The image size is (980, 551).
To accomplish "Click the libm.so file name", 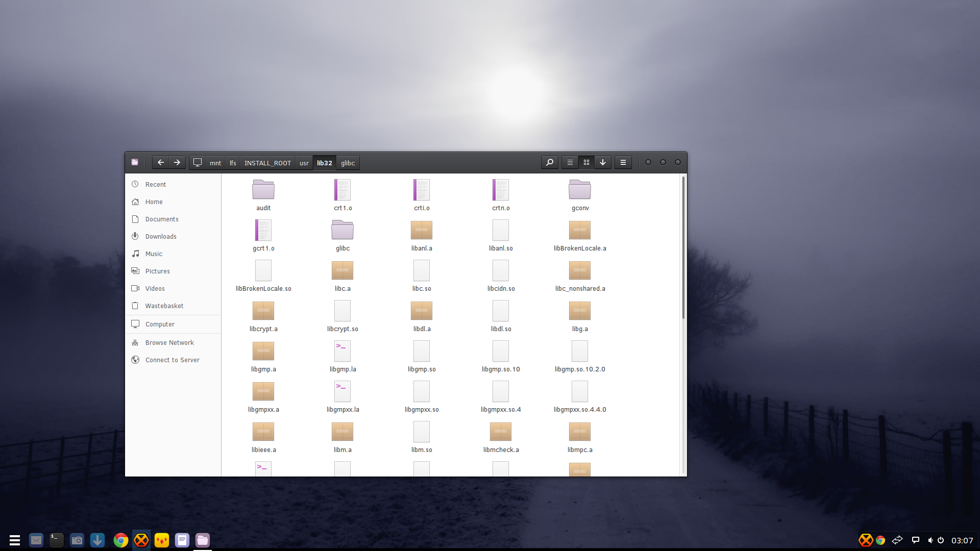I will click(x=422, y=450).
